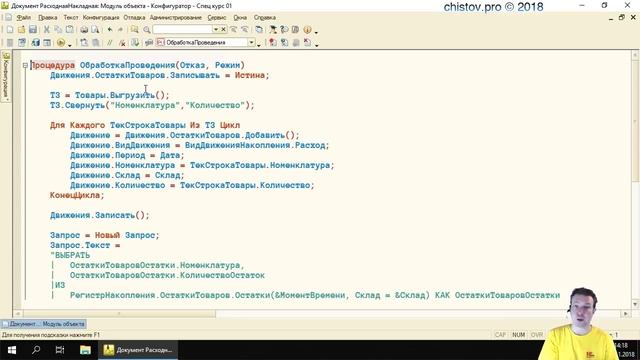Screen dimensions: 640x360
Task: Clear the search field with the X button
Action: (223, 30)
